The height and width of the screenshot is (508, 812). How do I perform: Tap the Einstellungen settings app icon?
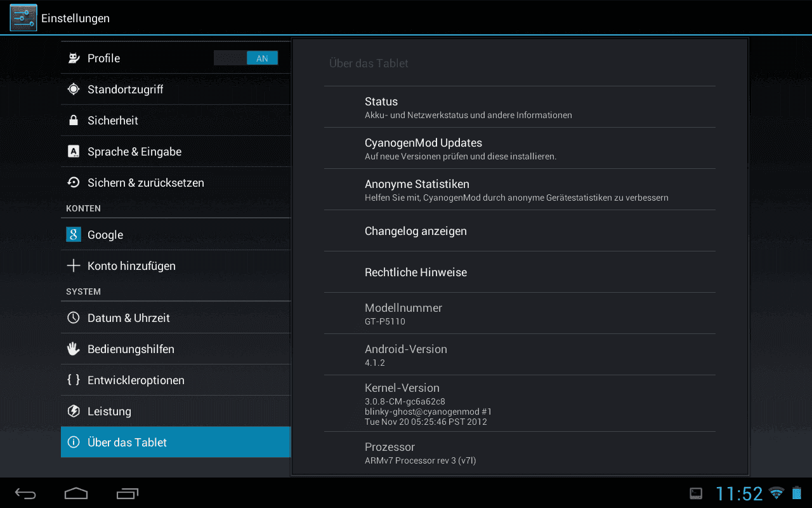point(23,18)
